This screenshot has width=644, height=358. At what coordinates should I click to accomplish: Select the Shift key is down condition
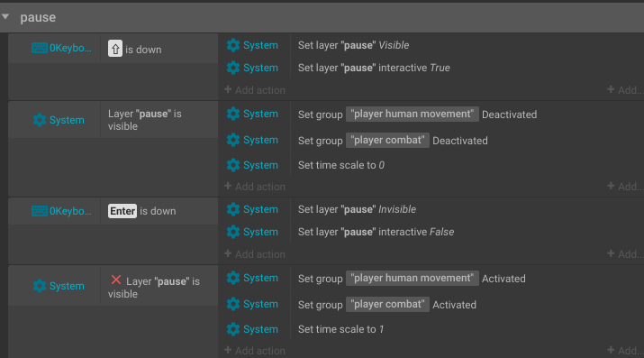pyautogui.click(x=135, y=50)
